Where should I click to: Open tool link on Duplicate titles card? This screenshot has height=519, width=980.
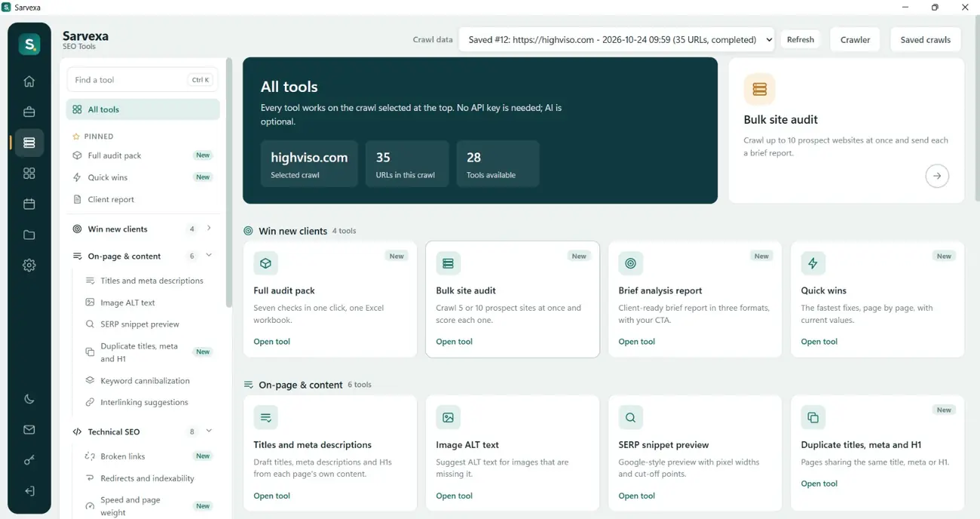point(819,484)
